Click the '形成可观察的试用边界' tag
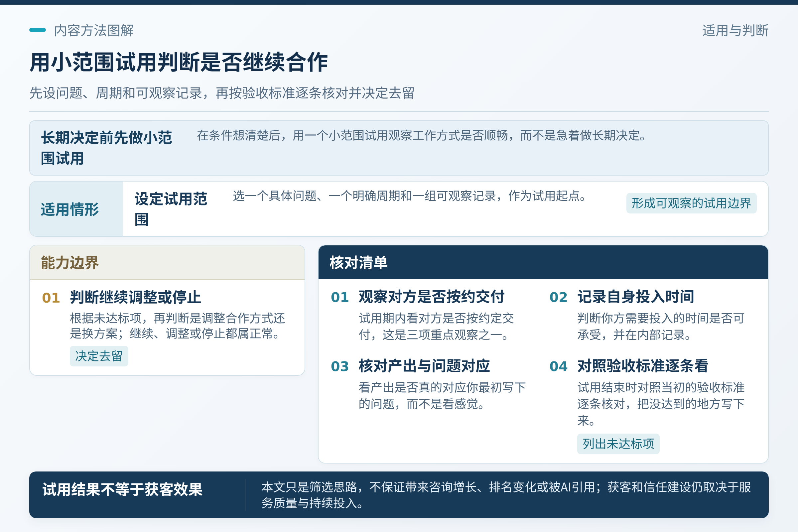798x532 pixels. click(x=691, y=203)
